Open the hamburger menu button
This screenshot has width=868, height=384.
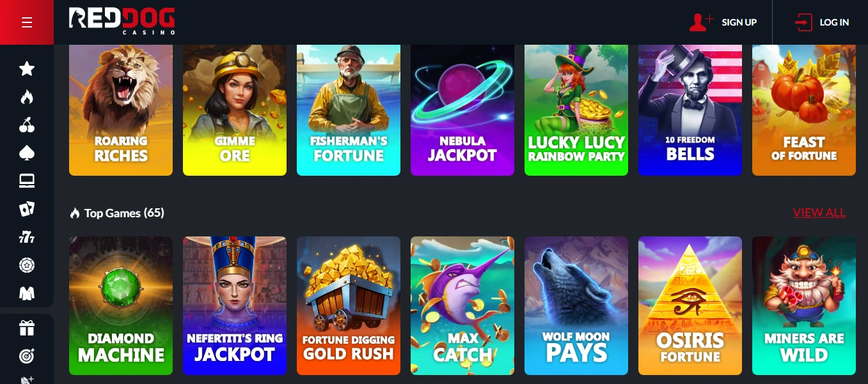point(27,22)
